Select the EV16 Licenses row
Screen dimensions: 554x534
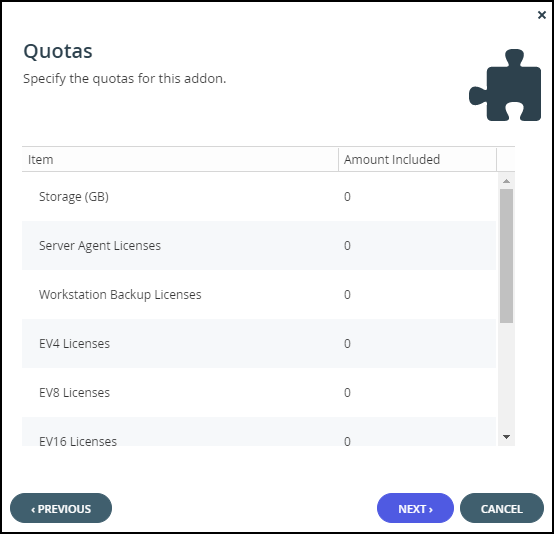(x=259, y=432)
